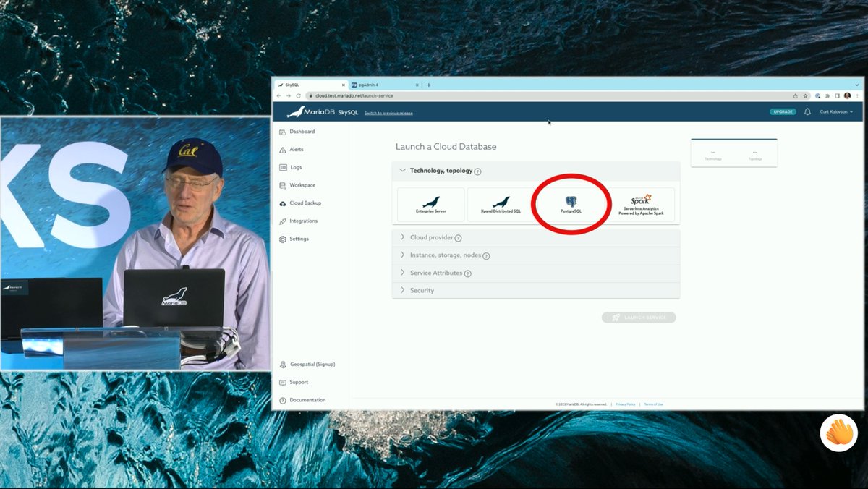
Task: Click the waving hand reaction icon
Action: (839, 433)
